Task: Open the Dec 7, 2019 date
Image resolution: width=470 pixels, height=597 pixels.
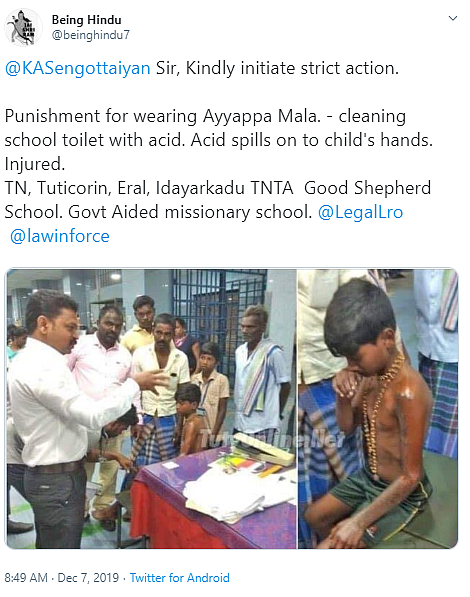Action: [x=88, y=578]
